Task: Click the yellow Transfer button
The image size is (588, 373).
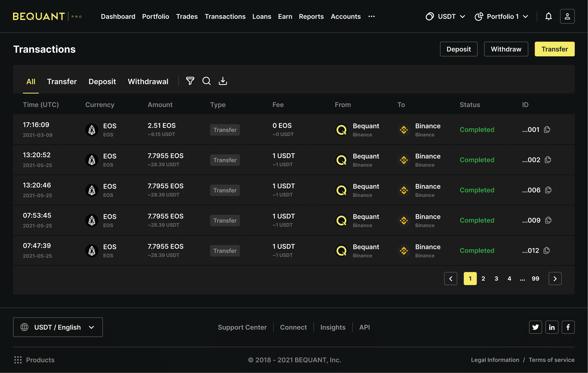Action: 554,49
